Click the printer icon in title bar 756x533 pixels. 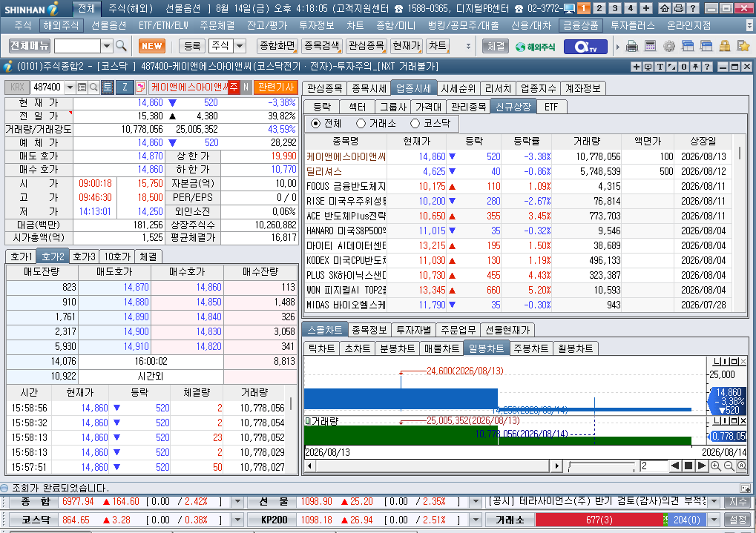(x=678, y=8)
